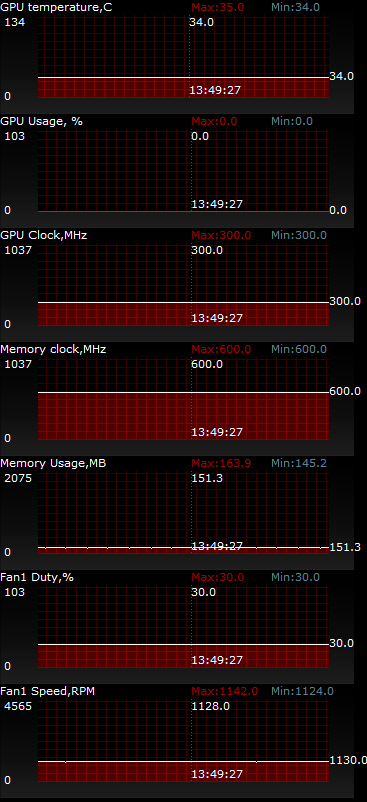This screenshot has width=367, height=802.
Task: Click the Max:163.9 memory usage value
Action: coord(221,463)
